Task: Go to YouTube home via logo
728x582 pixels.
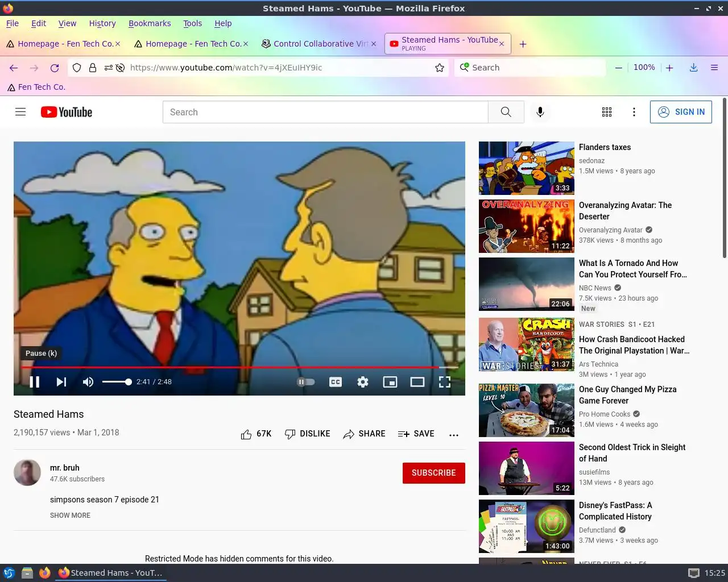Action: pos(67,112)
